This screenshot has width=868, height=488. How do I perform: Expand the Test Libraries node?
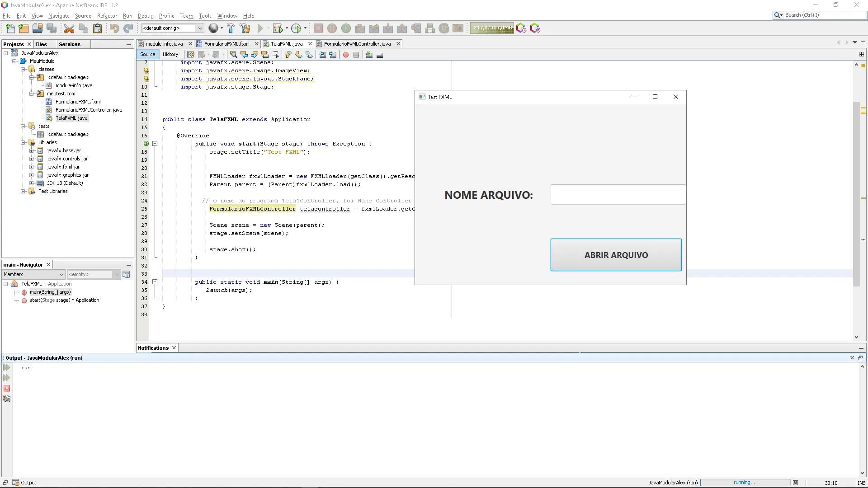pos(23,191)
